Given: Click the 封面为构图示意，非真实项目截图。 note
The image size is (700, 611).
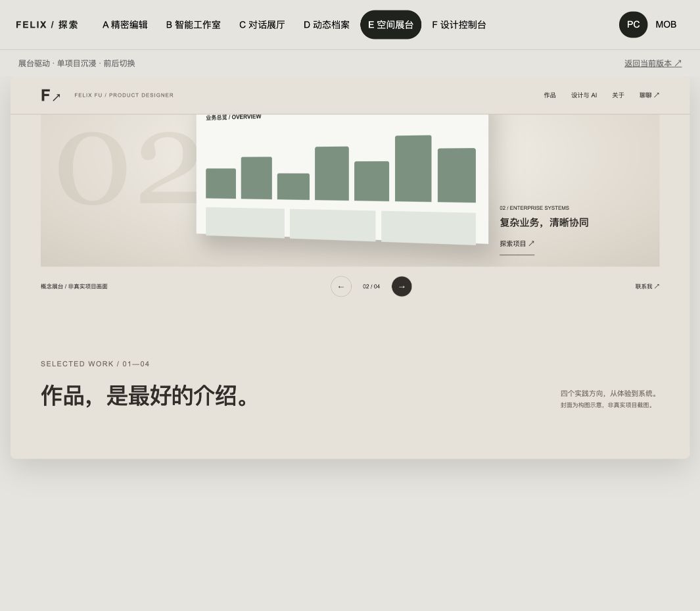Looking at the screenshot, I should (x=607, y=405).
